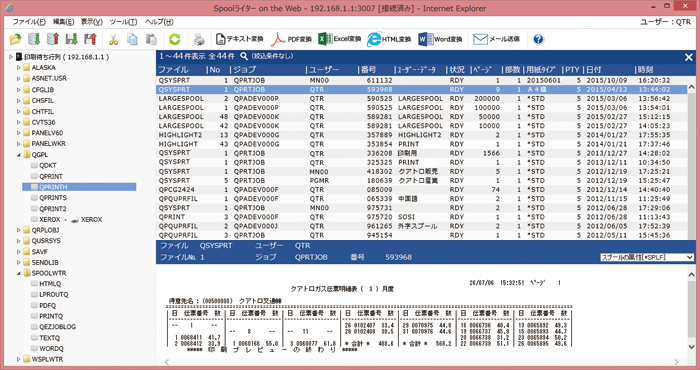
Task: Open the 編集(E) menu
Action: [x=63, y=22]
